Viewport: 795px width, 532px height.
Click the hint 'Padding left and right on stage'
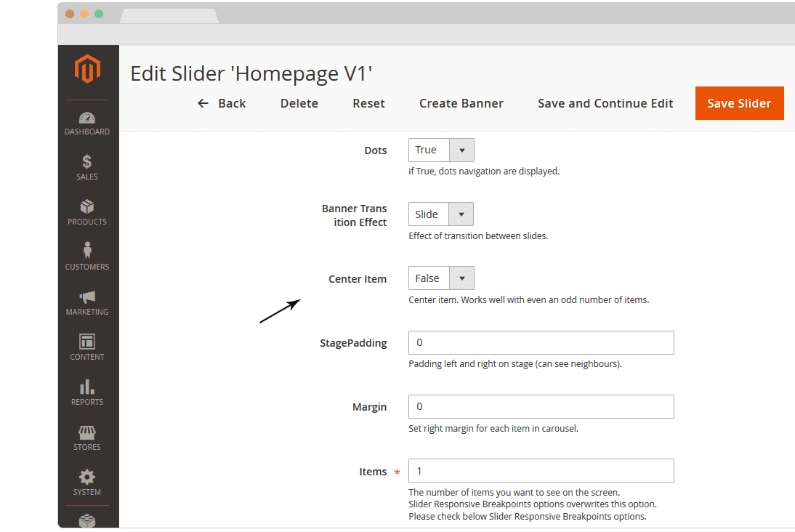tap(515, 364)
